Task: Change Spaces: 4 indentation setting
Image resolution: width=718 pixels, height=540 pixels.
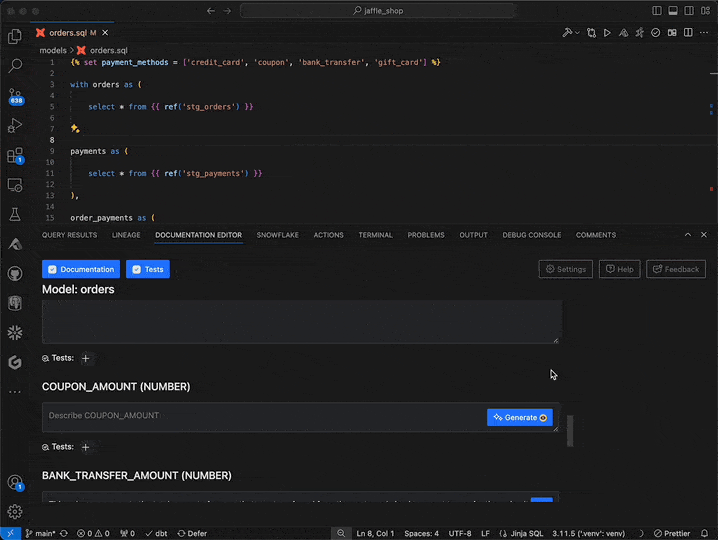Action: pos(421,533)
